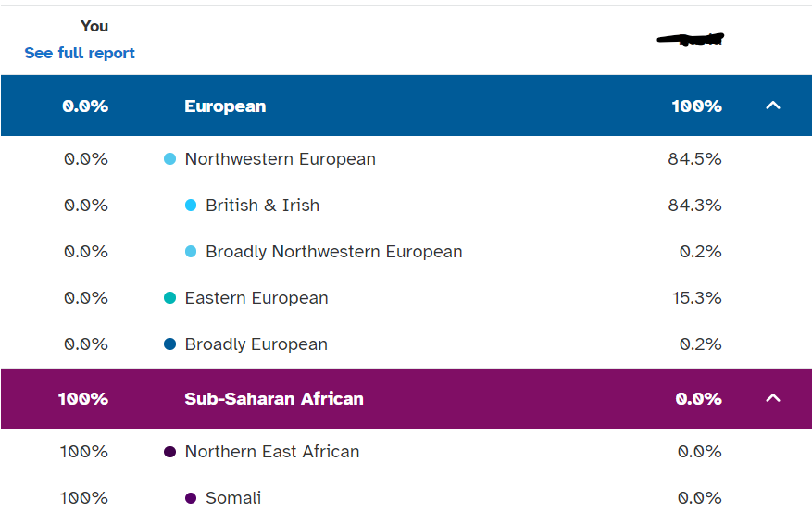Click the See full report link
The height and width of the screenshot is (525, 812).
coord(80,53)
